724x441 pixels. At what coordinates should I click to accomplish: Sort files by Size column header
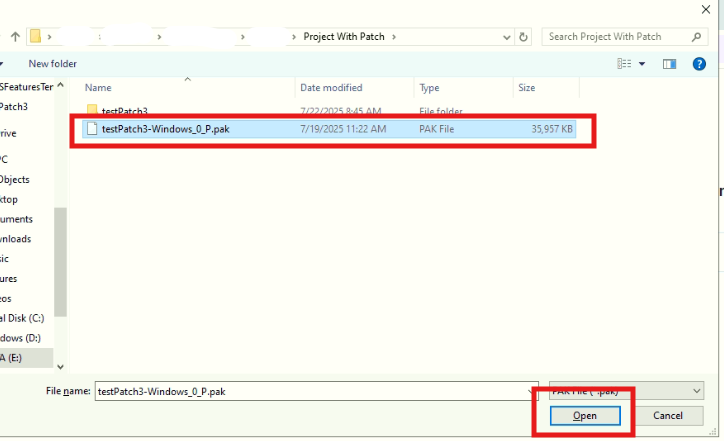coord(526,88)
